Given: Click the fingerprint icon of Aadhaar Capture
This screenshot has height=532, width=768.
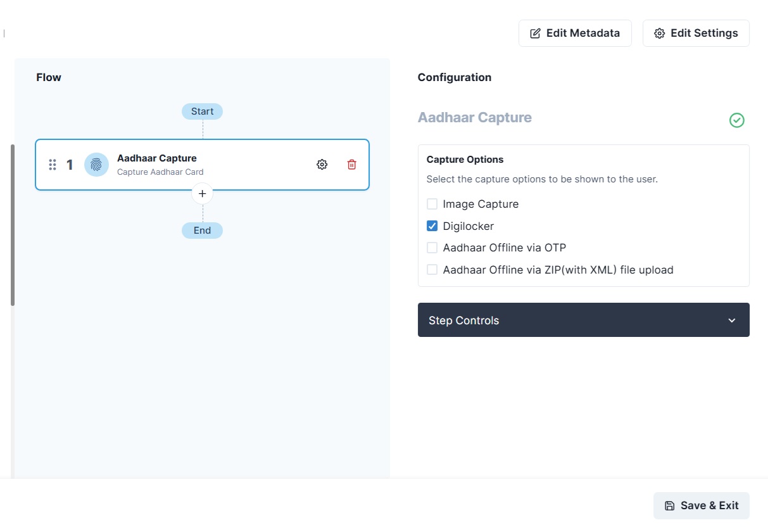Looking at the screenshot, I should (96, 165).
